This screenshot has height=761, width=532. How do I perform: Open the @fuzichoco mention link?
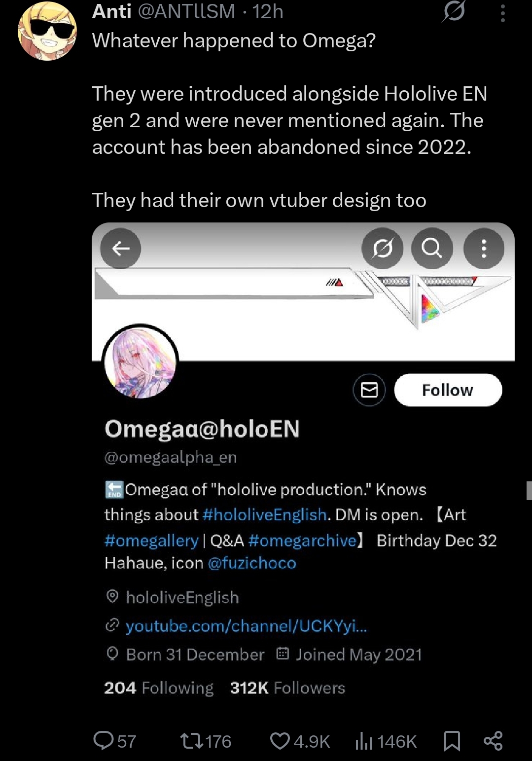252,563
